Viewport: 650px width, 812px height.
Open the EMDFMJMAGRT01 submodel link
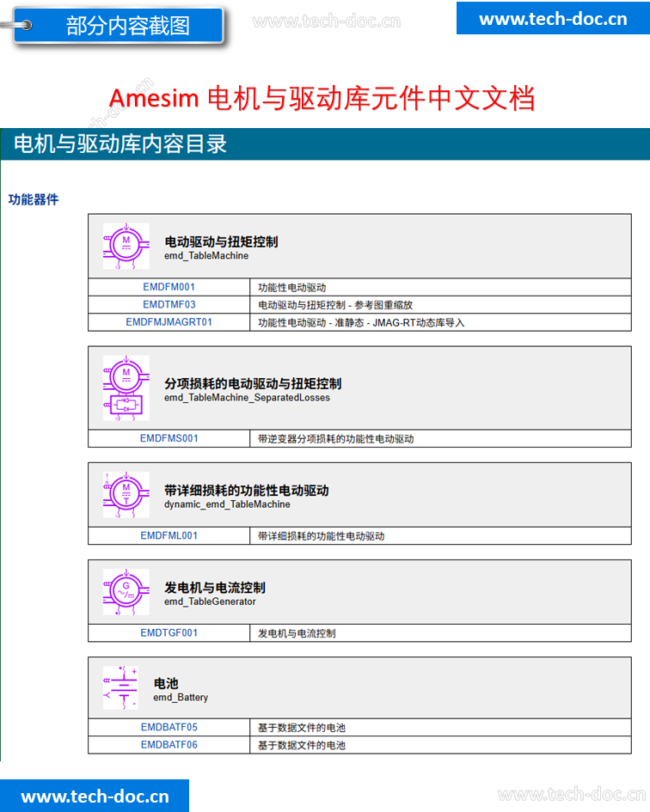[x=169, y=322]
